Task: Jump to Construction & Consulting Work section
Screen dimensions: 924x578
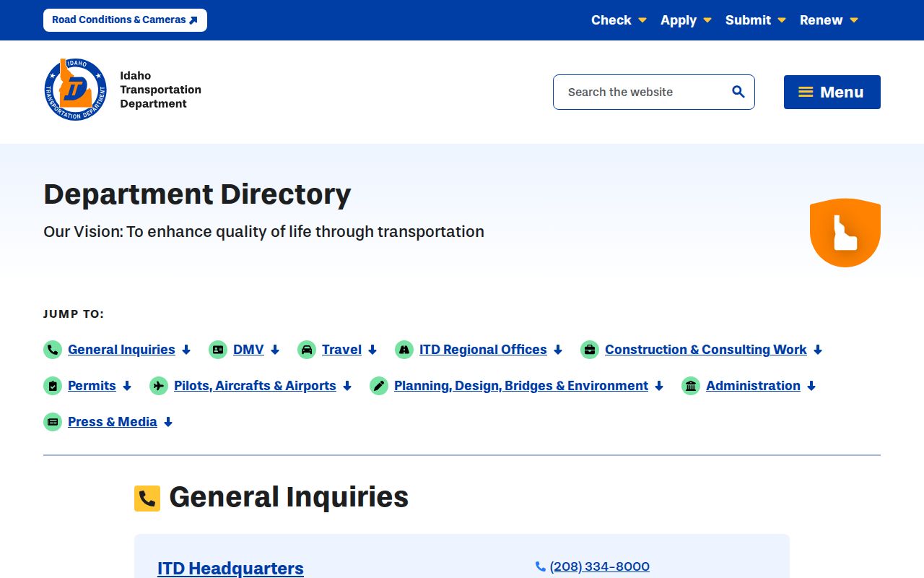Action: coord(706,350)
